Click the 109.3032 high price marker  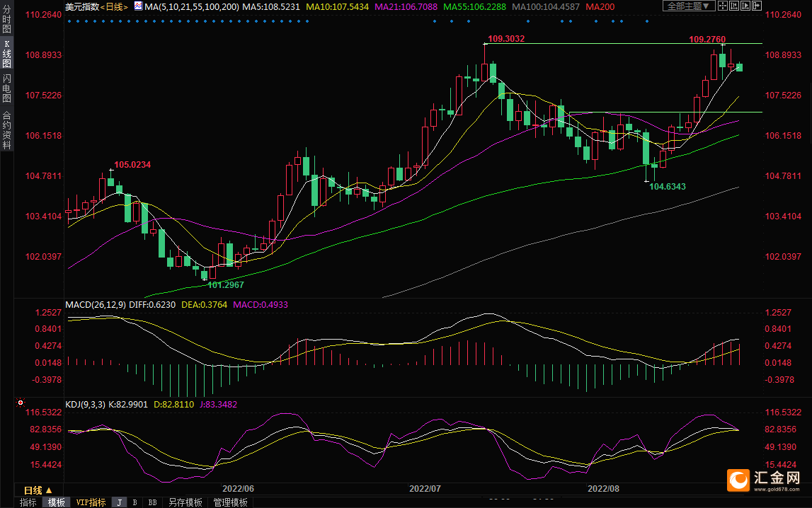pos(506,39)
